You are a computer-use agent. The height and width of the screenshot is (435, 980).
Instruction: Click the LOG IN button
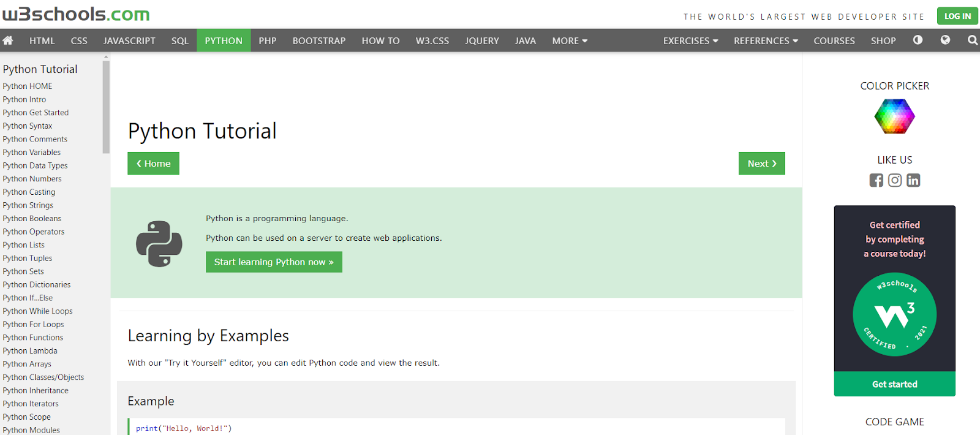[x=957, y=16]
